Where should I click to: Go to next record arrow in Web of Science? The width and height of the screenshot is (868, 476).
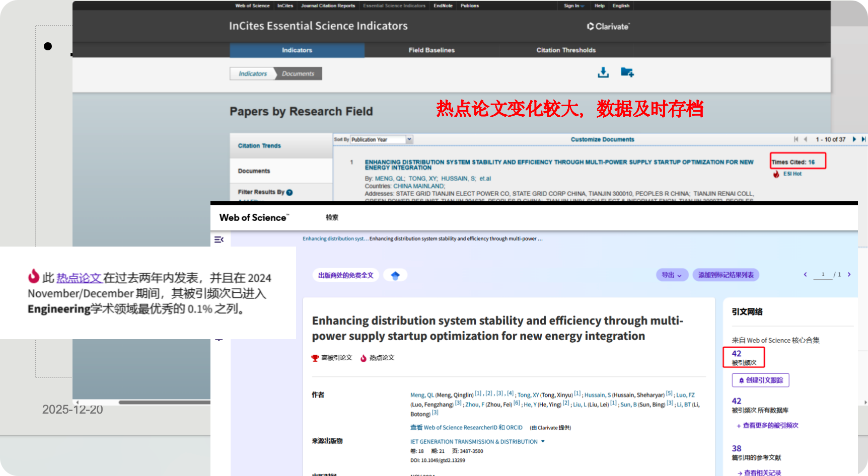pyautogui.click(x=849, y=275)
